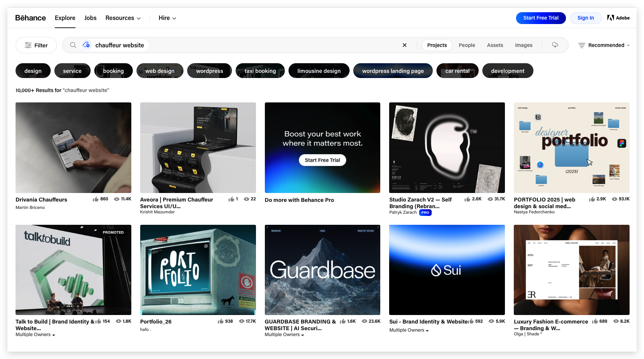Open the Sui brand identity thumbnail
The height and width of the screenshot is (359, 644).
coord(447,270)
